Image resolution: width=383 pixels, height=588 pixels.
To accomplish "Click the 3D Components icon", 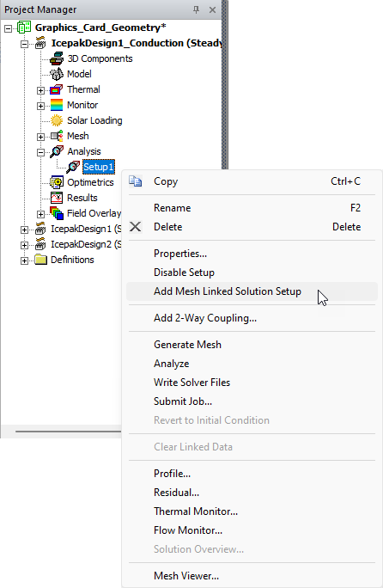I will click(57, 58).
